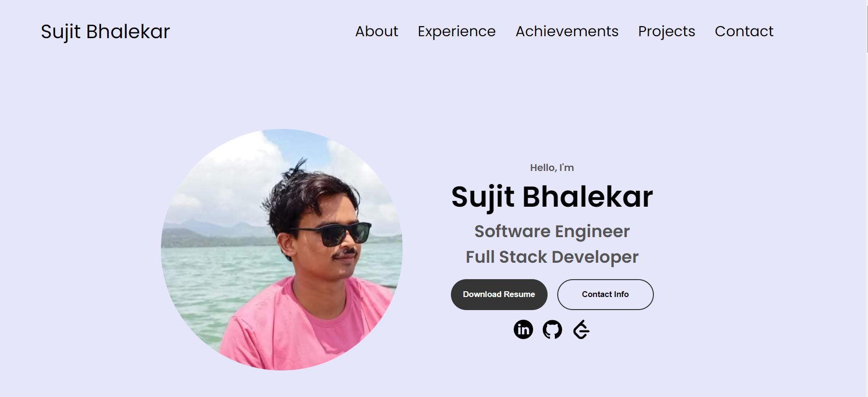
Task: Click the large bold Sujit Bhalekar heading
Action: [x=552, y=197]
